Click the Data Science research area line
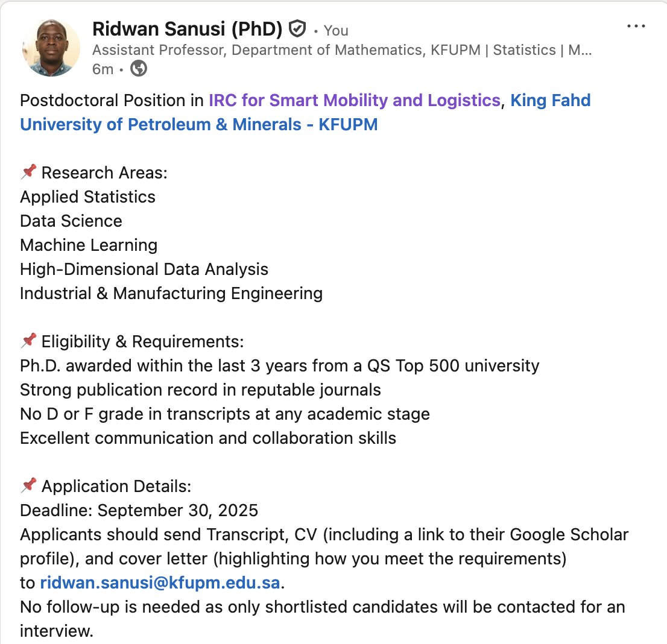The height and width of the screenshot is (644, 667). (71, 221)
